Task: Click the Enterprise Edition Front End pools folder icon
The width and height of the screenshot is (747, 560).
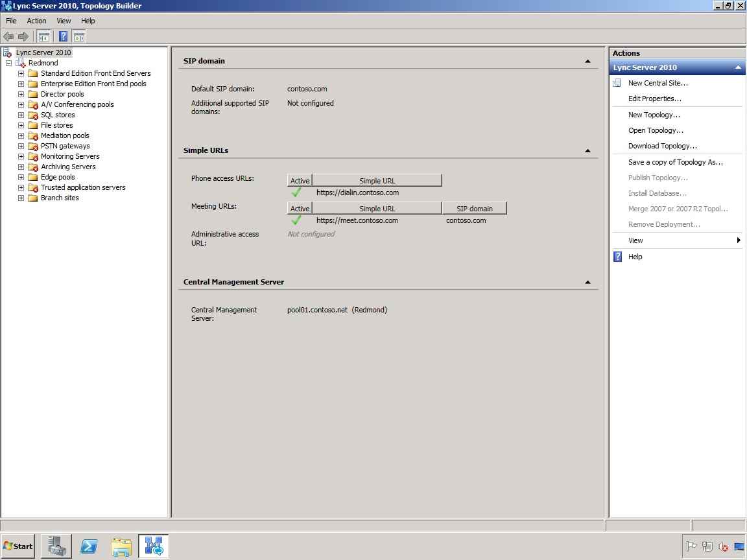Action: (33, 84)
